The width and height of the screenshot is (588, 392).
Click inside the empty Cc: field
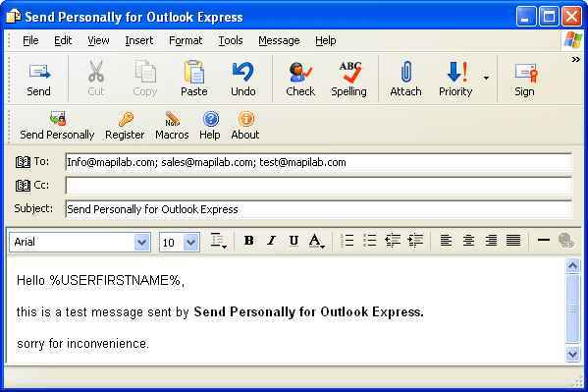(319, 186)
